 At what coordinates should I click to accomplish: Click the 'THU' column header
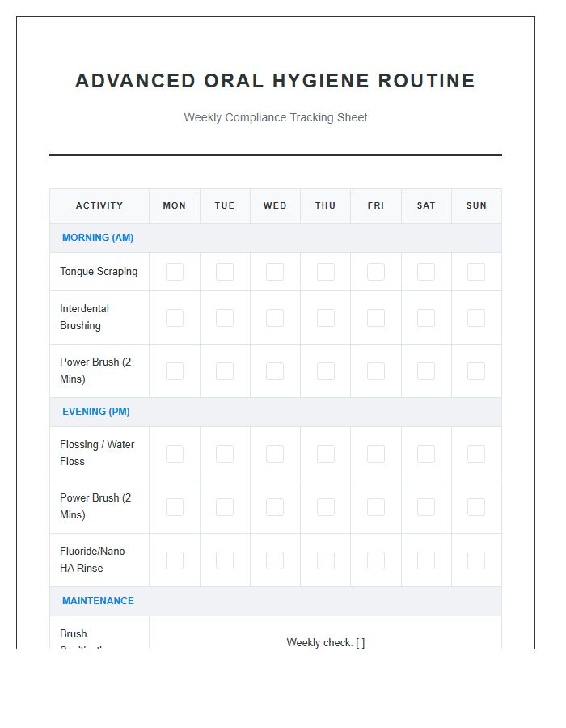coord(325,205)
